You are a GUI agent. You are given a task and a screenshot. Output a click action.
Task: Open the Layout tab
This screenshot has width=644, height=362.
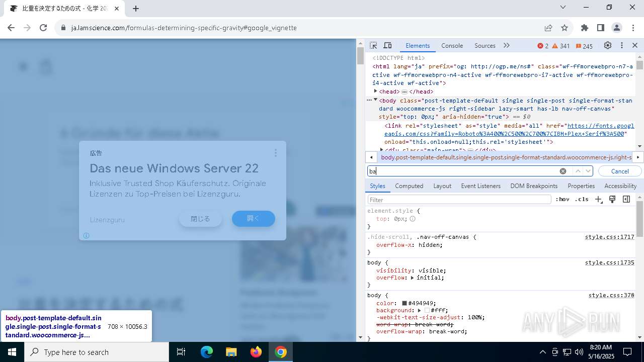pyautogui.click(x=442, y=186)
